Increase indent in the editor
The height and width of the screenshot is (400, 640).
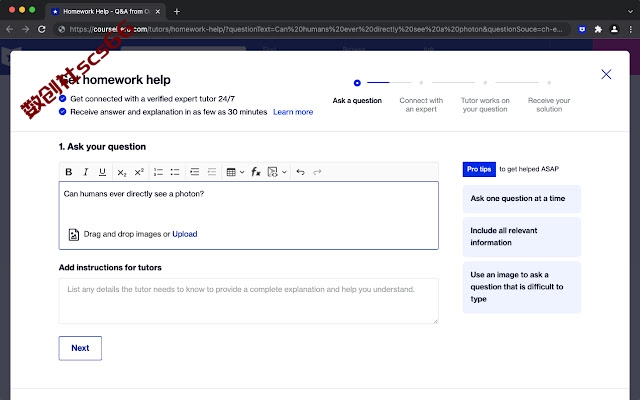(x=194, y=172)
